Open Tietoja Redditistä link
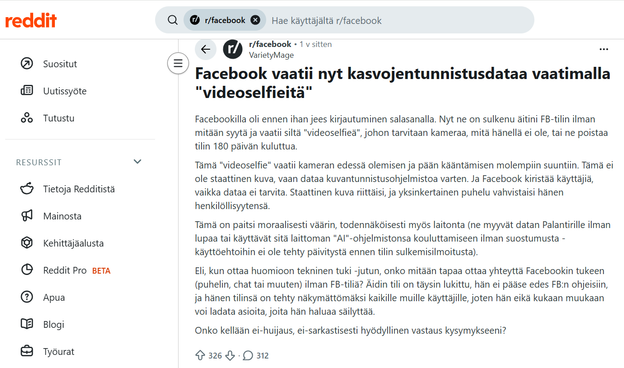This screenshot has height=368, width=624. coord(79,189)
